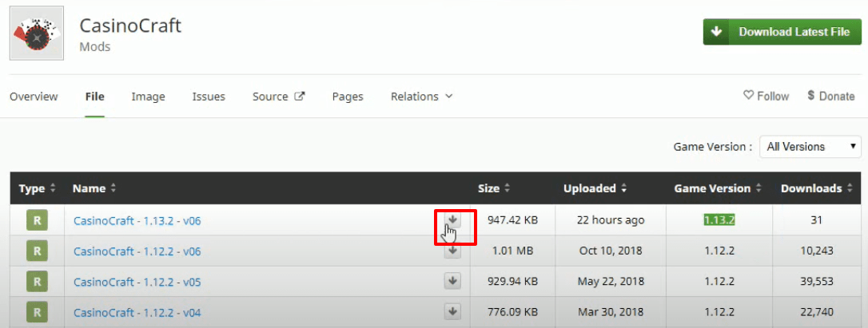Image resolution: width=868 pixels, height=328 pixels.
Task: Click the Donate link
Action: [831, 96]
